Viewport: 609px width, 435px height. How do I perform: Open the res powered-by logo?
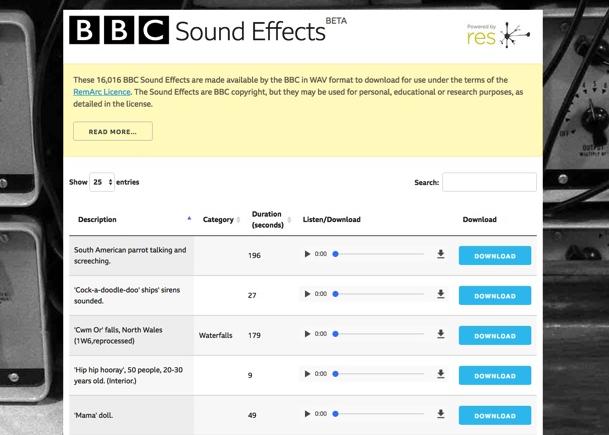[498, 35]
